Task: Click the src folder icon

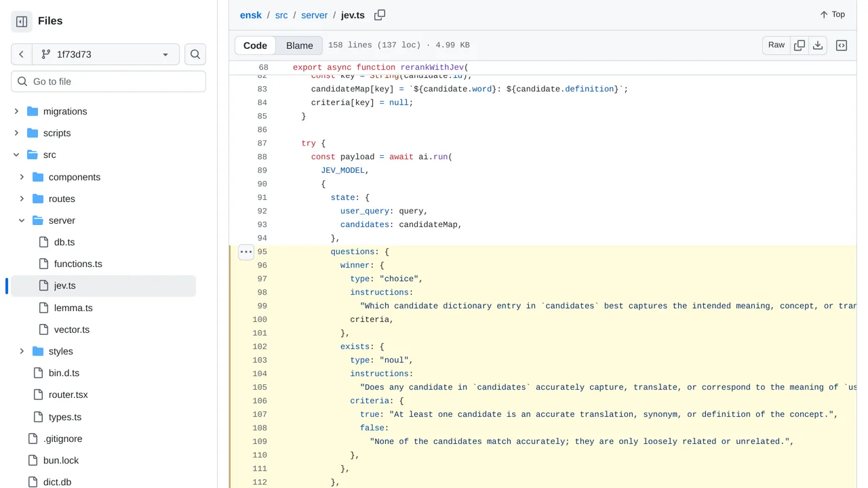Action: 33,155
